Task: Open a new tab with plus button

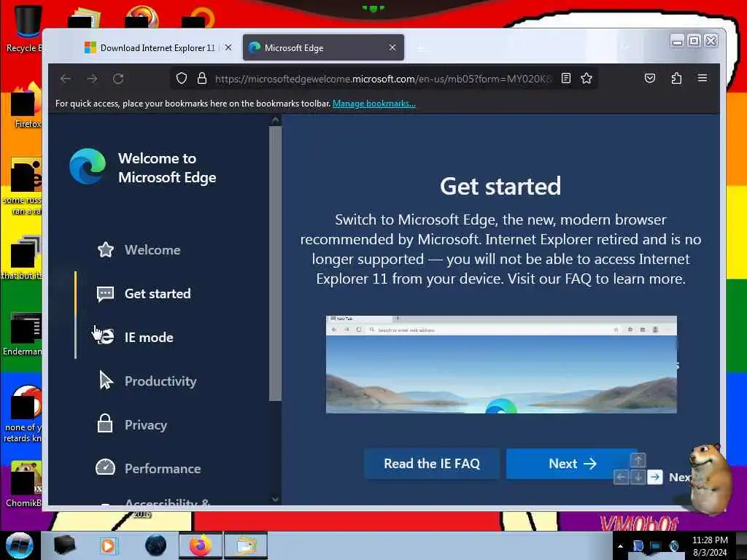Action: point(420,48)
